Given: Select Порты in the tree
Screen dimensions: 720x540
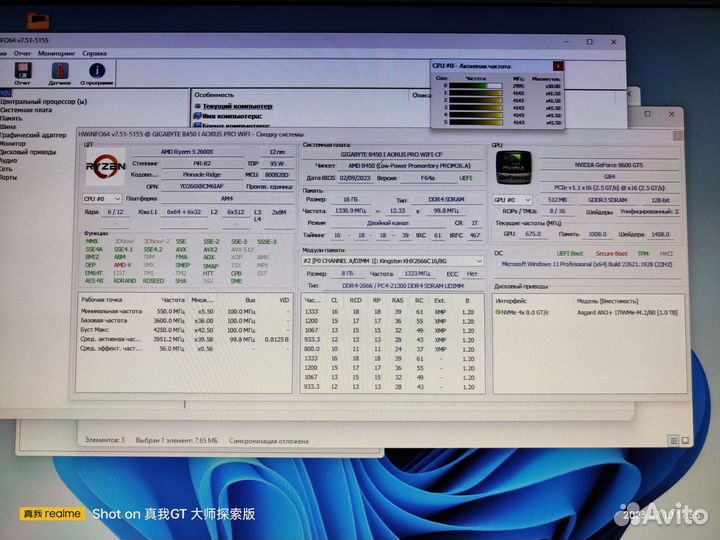Looking at the screenshot, I should click(x=8, y=177).
